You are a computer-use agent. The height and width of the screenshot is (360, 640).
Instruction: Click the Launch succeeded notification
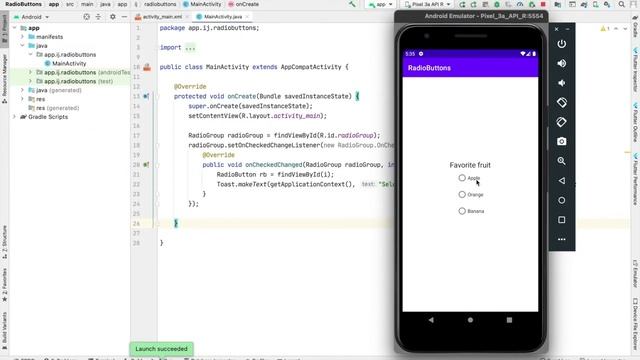[162, 349]
